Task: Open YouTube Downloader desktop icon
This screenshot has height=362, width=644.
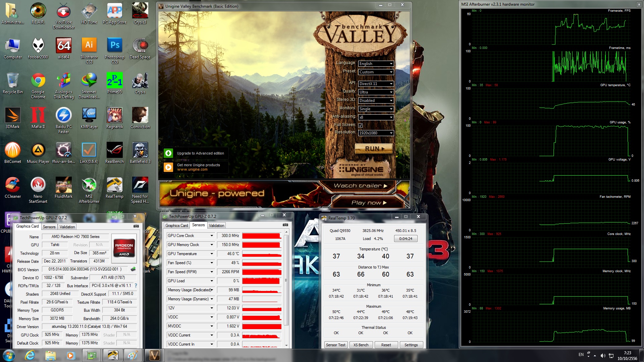Action: click(x=64, y=16)
